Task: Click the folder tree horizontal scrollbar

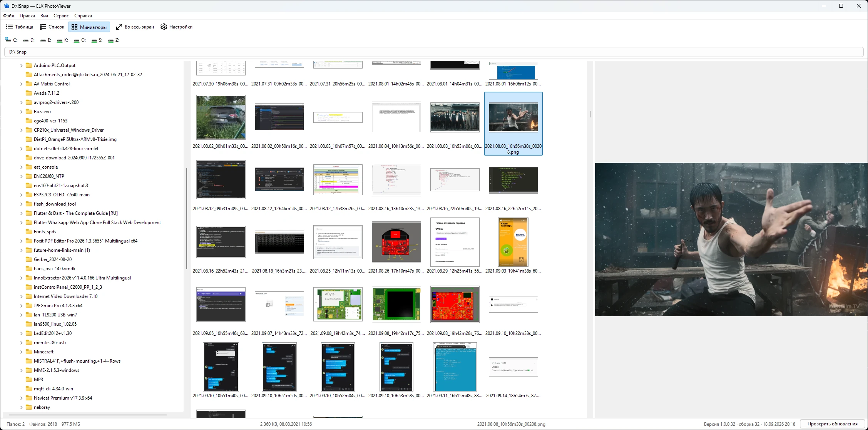Action: [x=88, y=415]
